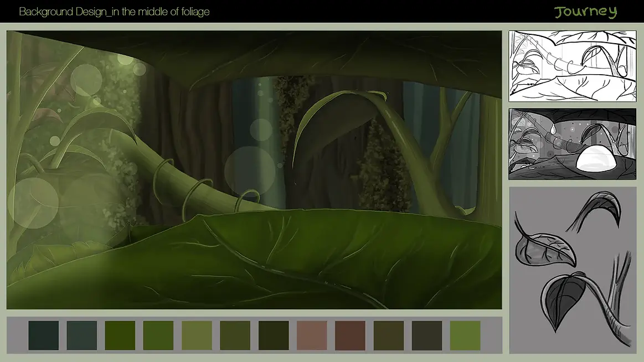Click the gray leaf sketches panel
The width and height of the screenshot is (644, 362).
coord(573,270)
